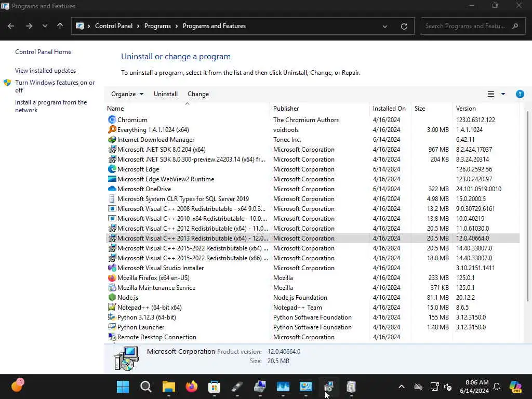Click the view layout icon

tap(490, 94)
